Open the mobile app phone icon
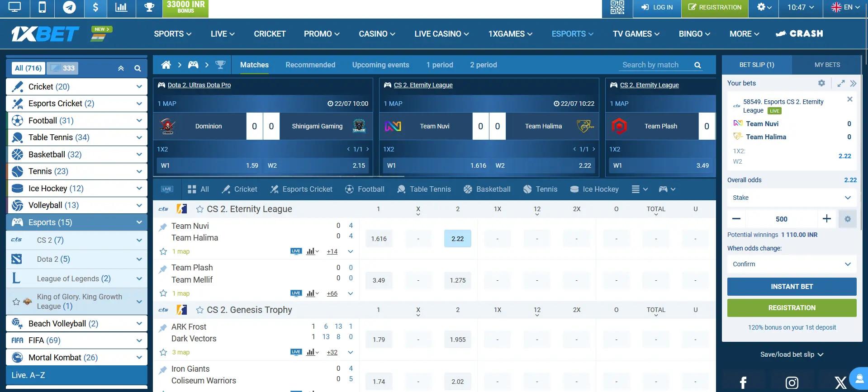Viewport: 868px width, 392px height. point(42,7)
